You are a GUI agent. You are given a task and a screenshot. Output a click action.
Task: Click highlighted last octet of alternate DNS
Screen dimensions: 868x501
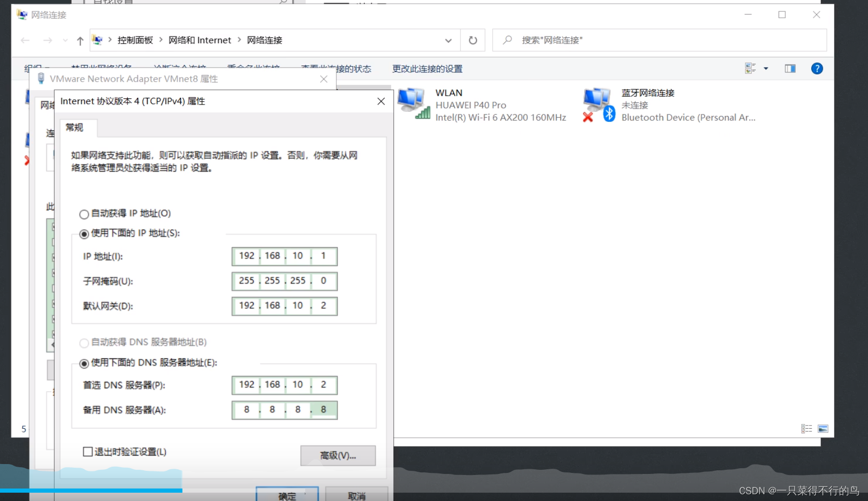pyautogui.click(x=323, y=410)
